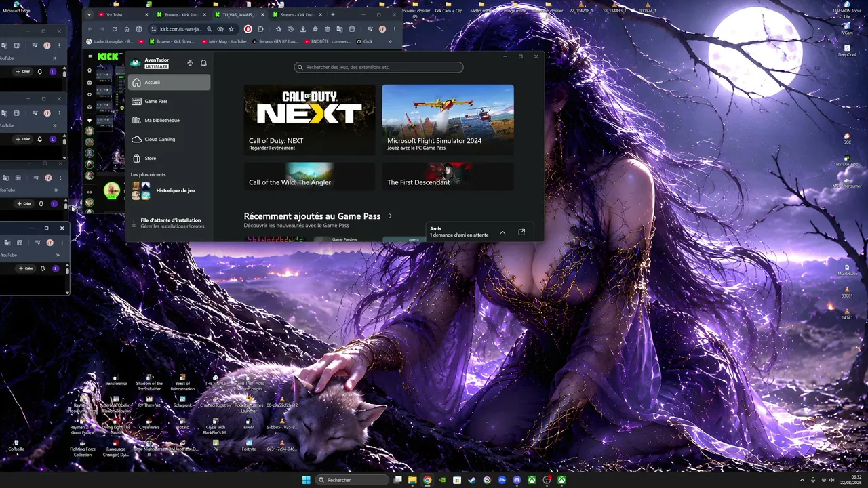Open the Accueil home page in Xbox app
Viewport: 868px width, 488px height.
pyautogui.click(x=169, y=82)
